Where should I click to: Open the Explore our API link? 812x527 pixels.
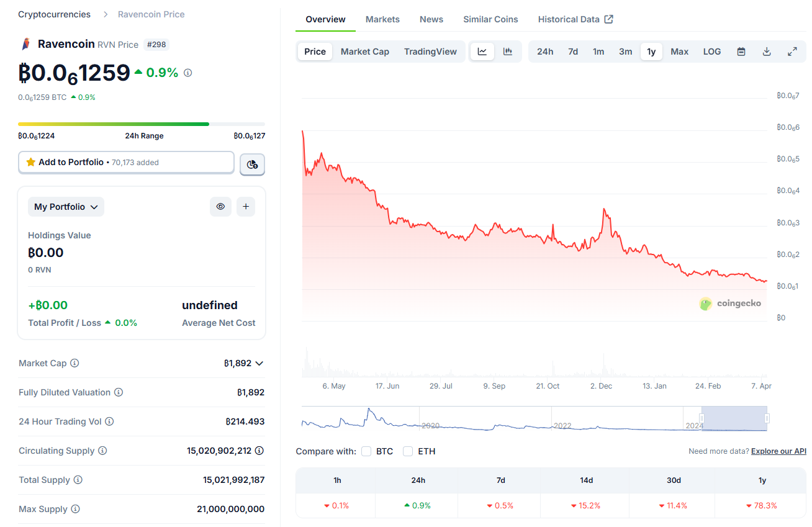(778, 451)
